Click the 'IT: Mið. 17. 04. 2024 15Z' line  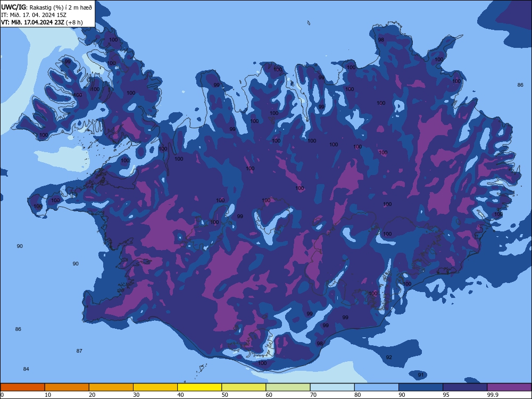click(34, 15)
